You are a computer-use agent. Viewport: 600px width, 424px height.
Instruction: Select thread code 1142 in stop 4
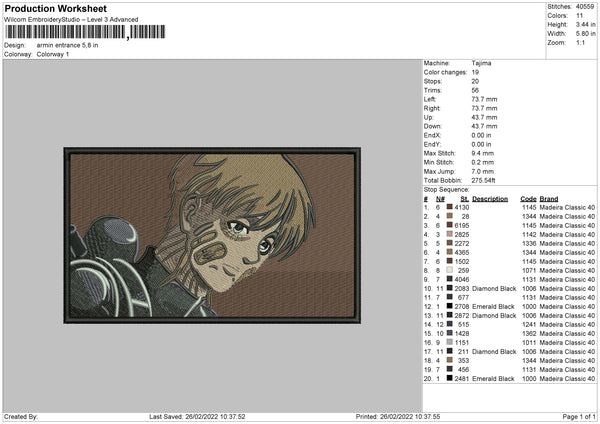click(x=529, y=235)
